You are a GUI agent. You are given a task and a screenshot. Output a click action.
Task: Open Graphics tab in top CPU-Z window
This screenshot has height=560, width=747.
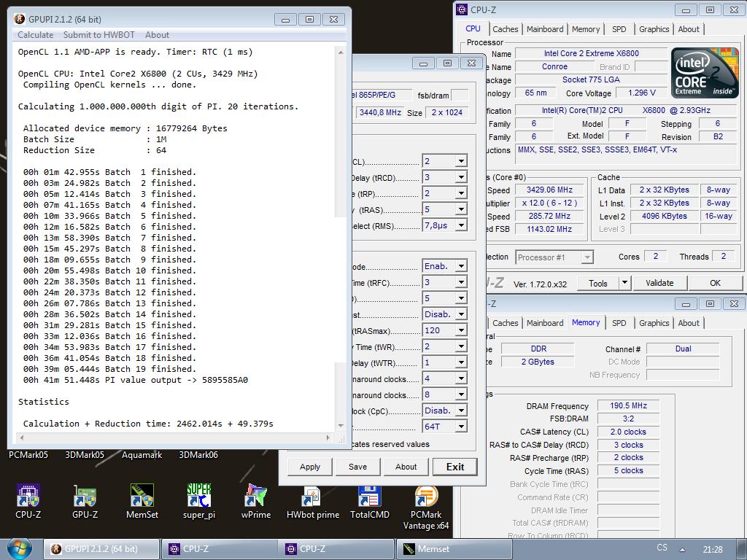point(654,29)
